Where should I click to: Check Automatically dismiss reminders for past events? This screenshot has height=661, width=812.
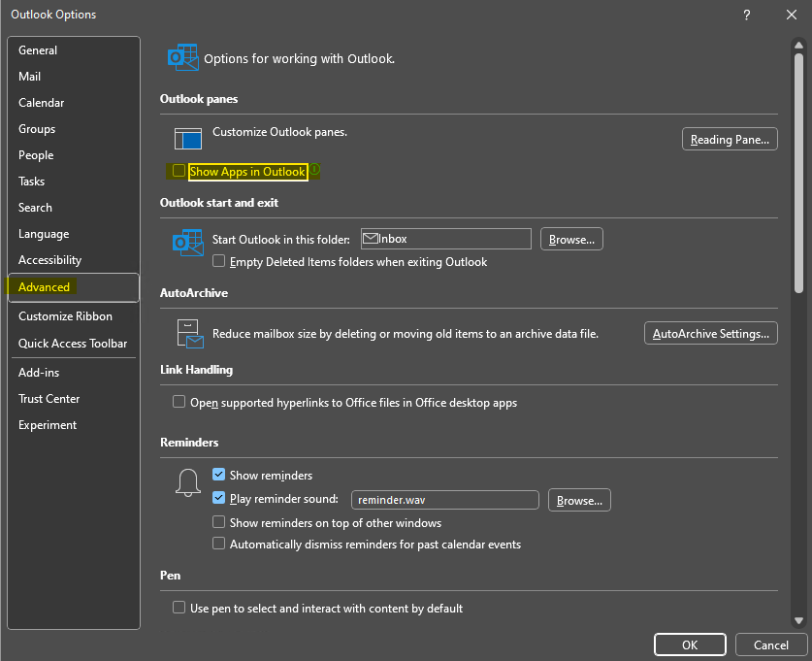pyautogui.click(x=218, y=543)
